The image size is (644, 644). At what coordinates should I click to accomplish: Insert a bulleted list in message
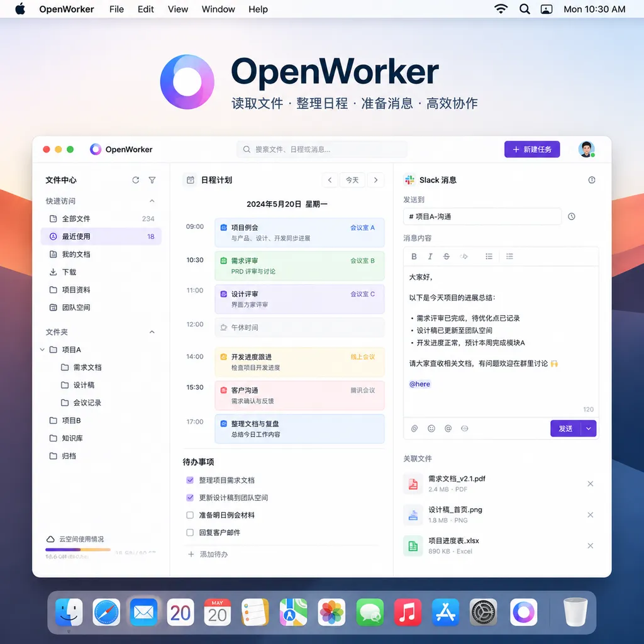(489, 257)
